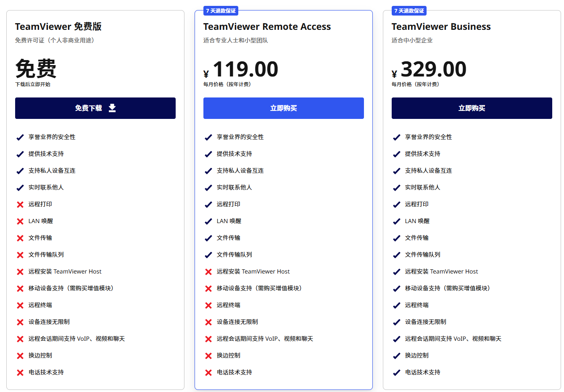Click checkmark beside 电话技术支持 in Business card
Screen dimensions: 564x392
396,373
